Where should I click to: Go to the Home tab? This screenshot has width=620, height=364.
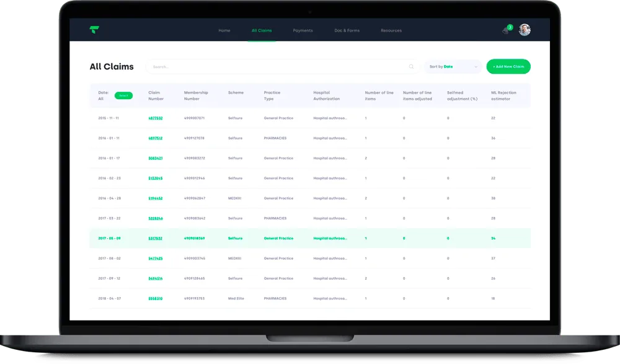[224, 30]
